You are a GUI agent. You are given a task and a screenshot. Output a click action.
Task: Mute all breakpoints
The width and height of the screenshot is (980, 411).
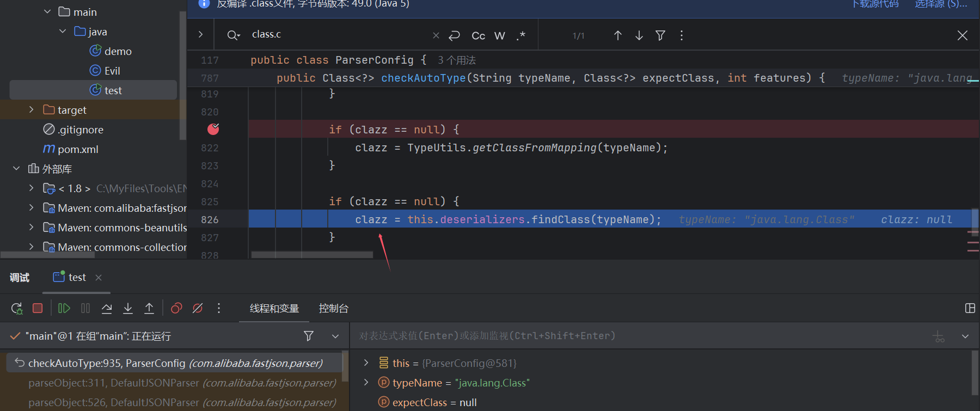click(198, 309)
